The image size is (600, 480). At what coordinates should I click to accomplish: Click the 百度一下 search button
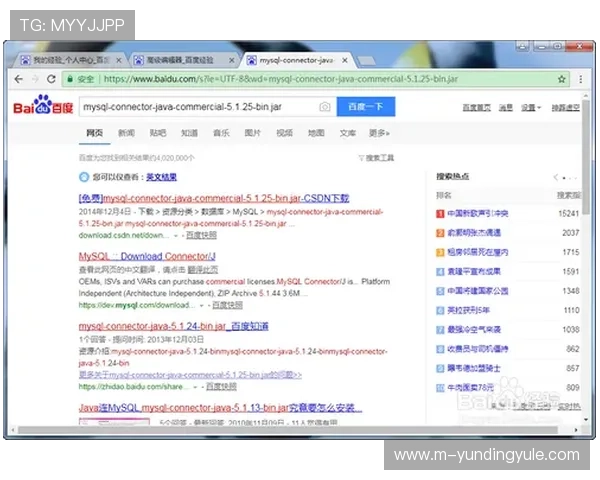click(x=366, y=107)
